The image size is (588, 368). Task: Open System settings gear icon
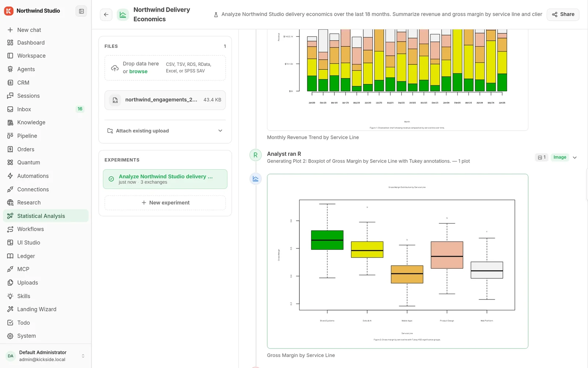(x=10, y=336)
